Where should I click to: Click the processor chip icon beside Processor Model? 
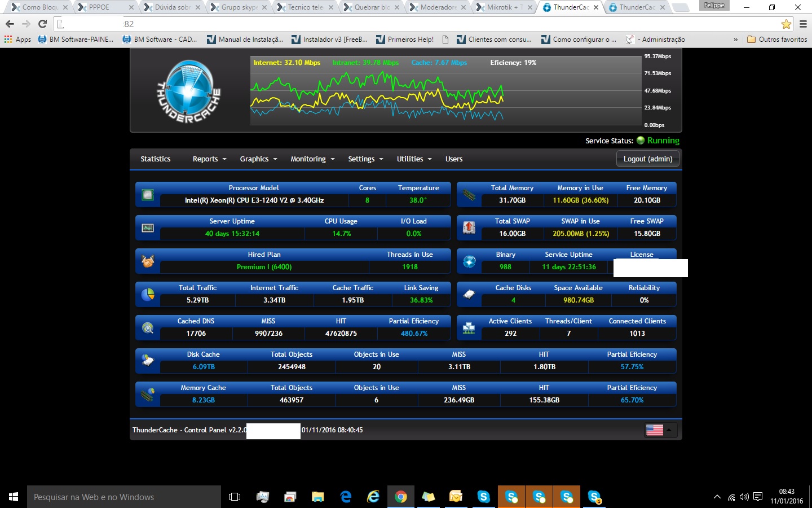pyautogui.click(x=148, y=195)
